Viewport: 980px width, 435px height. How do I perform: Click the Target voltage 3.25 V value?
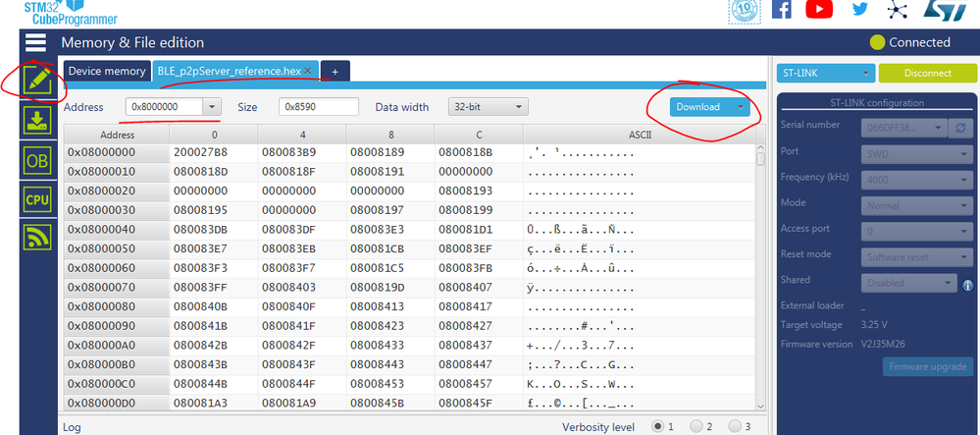[874, 325]
